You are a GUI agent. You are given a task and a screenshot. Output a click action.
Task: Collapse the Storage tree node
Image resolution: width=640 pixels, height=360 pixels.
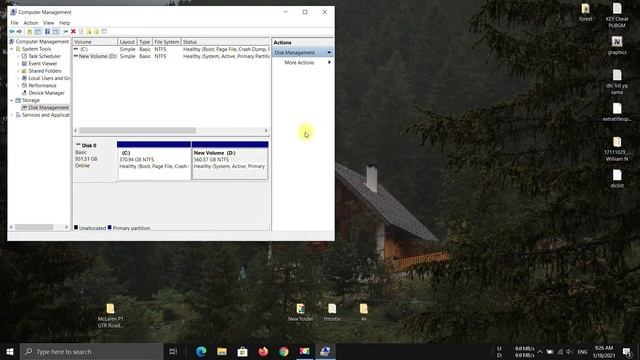pos(12,100)
